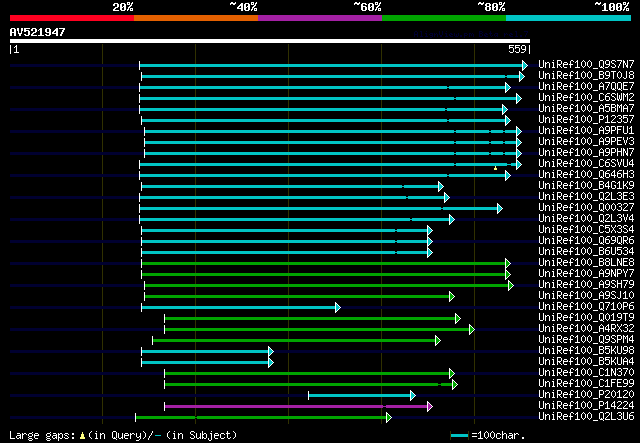Select the UniRef100_C1FE99 label

click(586, 383)
